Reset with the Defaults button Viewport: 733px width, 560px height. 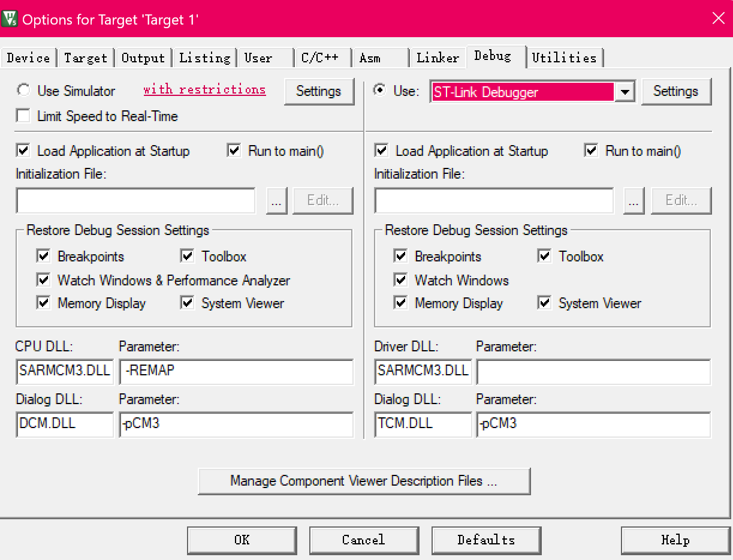click(x=486, y=540)
